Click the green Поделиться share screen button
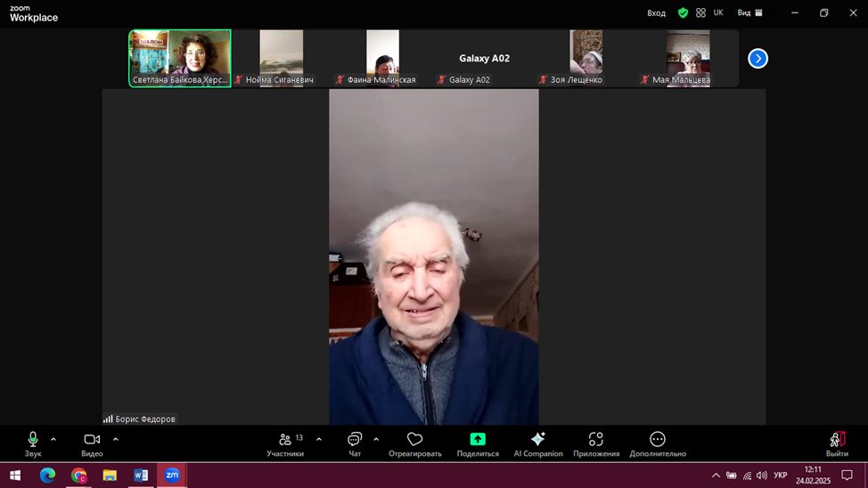This screenshot has width=868, height=488. 478,443
